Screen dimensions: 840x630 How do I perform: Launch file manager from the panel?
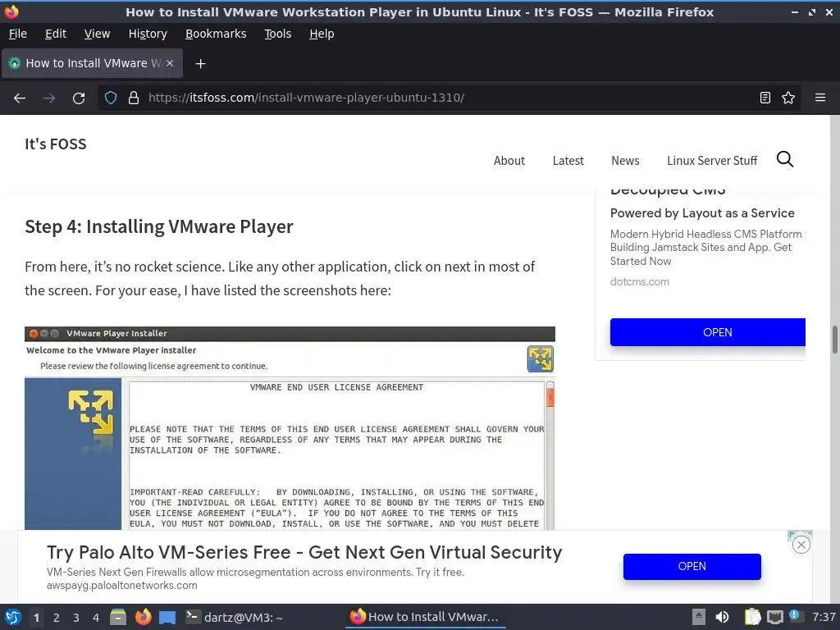coord(118,617)
